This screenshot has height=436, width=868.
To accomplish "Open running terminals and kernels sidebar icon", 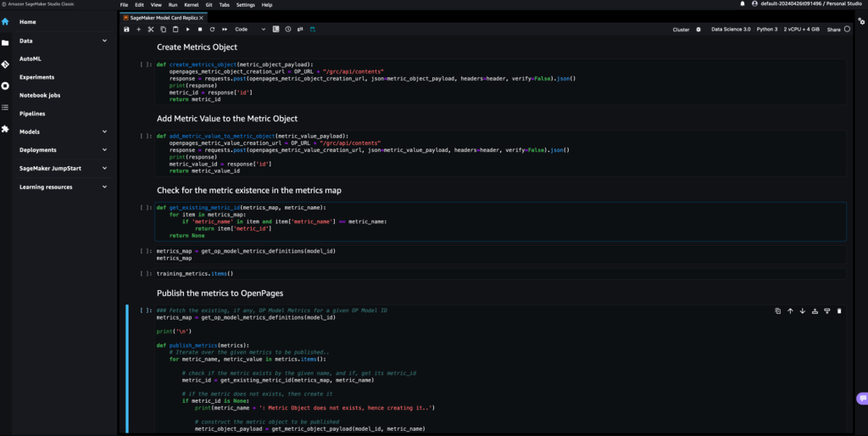I will point(5,86).
